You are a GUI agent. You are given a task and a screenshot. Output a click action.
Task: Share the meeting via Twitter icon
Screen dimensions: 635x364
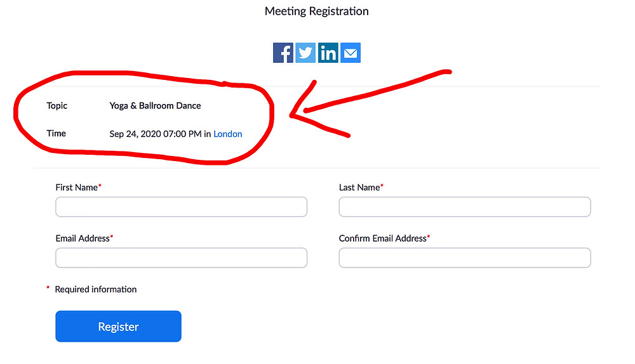click(x=305, y=53)
